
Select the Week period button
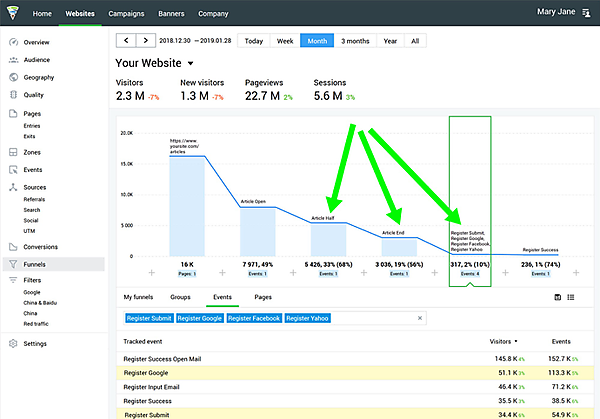284,41
